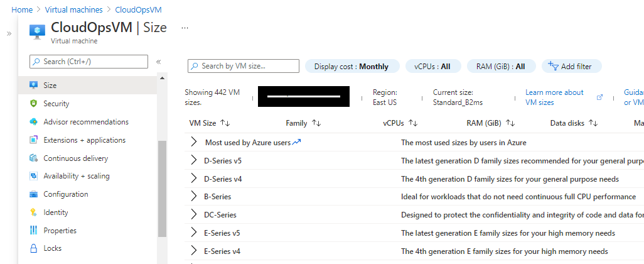Click the Add filter button
This screenshot has height=264, width=644.
click(x=572, y=66)
